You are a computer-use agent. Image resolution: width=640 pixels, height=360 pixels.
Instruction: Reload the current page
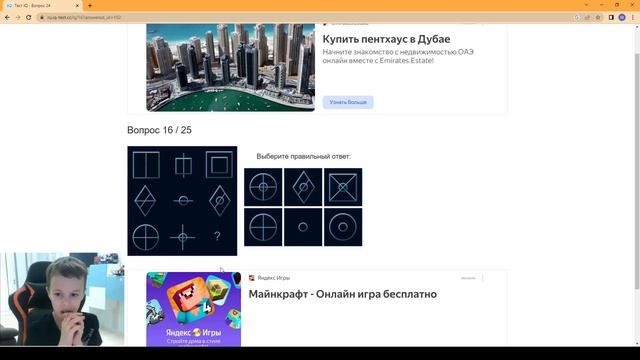(x=29, y=18)
